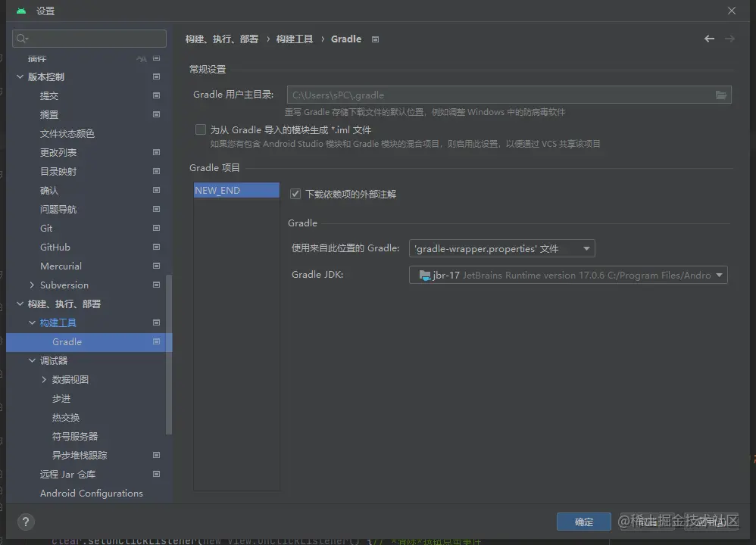Toggle 下载依赖项的外部注解 checkbox
The height and width of the screenshot is (545, 756).
(x=295, y=194)
